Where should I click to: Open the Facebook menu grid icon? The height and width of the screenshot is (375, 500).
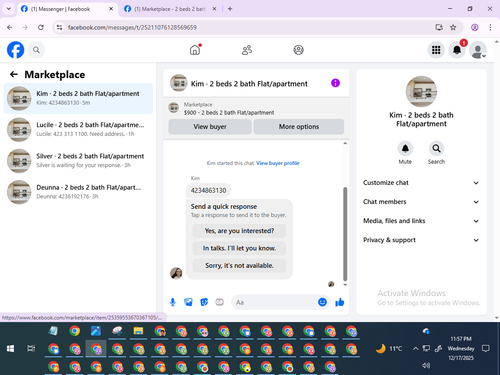point(436,50)
